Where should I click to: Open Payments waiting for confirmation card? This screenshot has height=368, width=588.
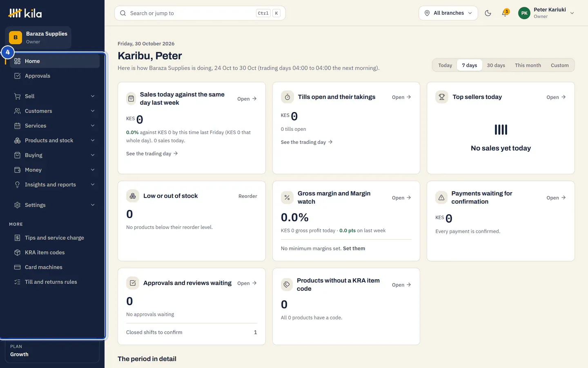556,198
